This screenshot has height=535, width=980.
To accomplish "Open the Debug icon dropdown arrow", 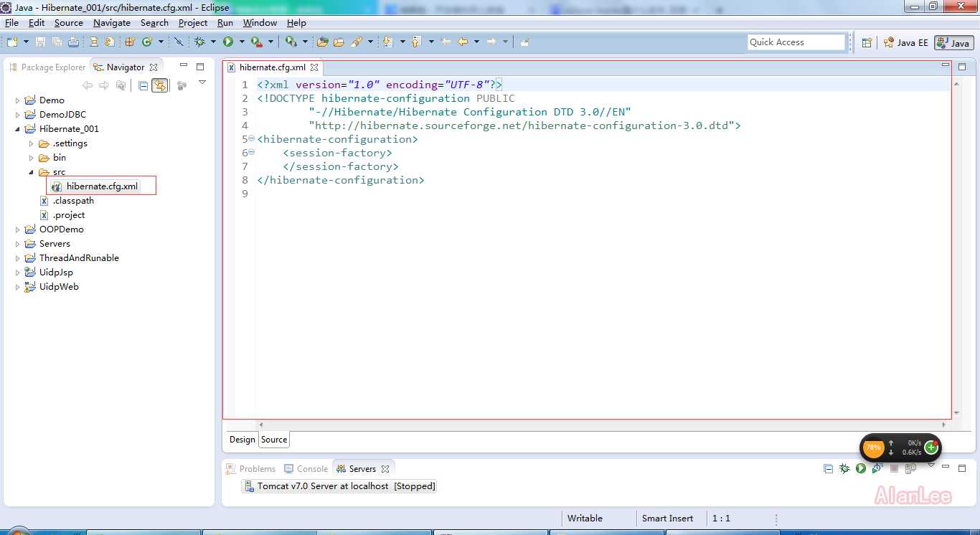I will pyautogui.click(x=213, y=42).
